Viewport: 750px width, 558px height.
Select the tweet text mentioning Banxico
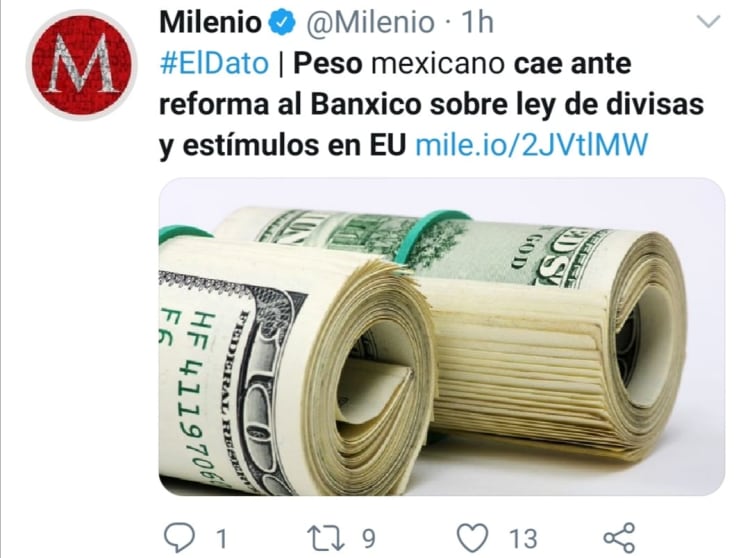coord(431,104)
